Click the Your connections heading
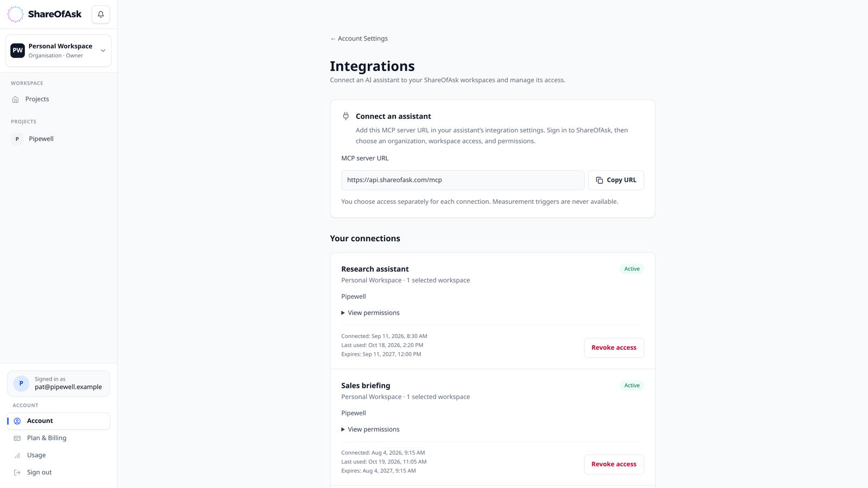 point(365,239)
